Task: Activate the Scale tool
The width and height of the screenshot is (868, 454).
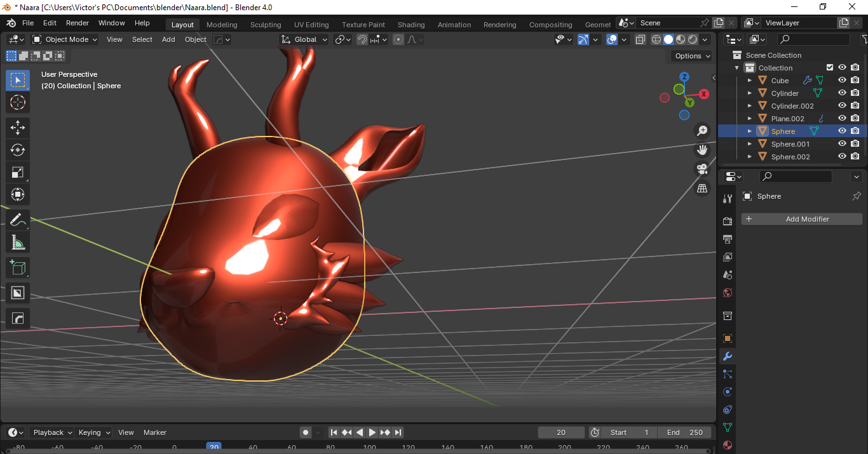Action: click(x=18, y=172)
